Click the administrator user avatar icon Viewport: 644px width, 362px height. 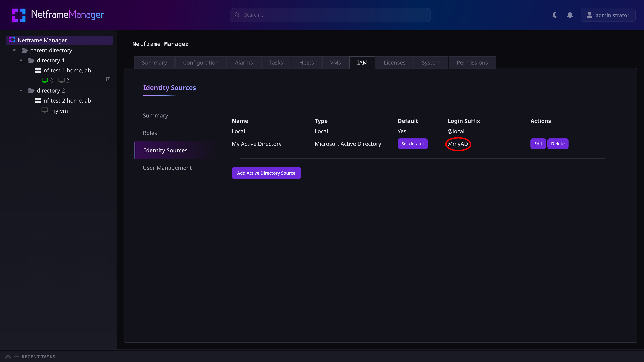(x=589, y=15)
